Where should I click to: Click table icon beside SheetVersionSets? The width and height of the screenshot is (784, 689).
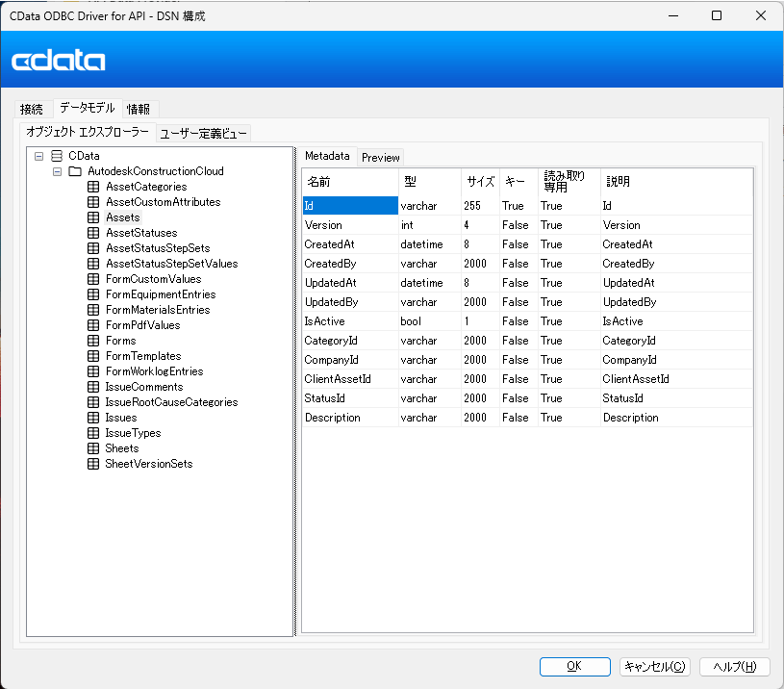coord(93,464)
